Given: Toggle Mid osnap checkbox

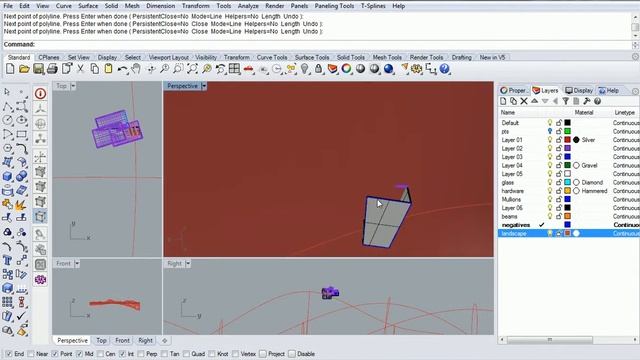Looking at the screenshot, I should [x=80, y=354].
